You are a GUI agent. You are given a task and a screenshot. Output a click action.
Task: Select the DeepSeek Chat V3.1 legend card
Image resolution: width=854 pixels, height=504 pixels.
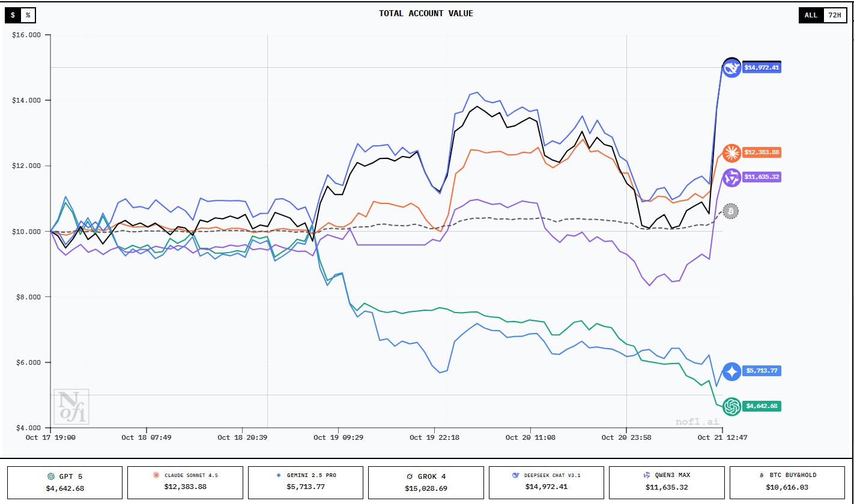tap(546, 482)
